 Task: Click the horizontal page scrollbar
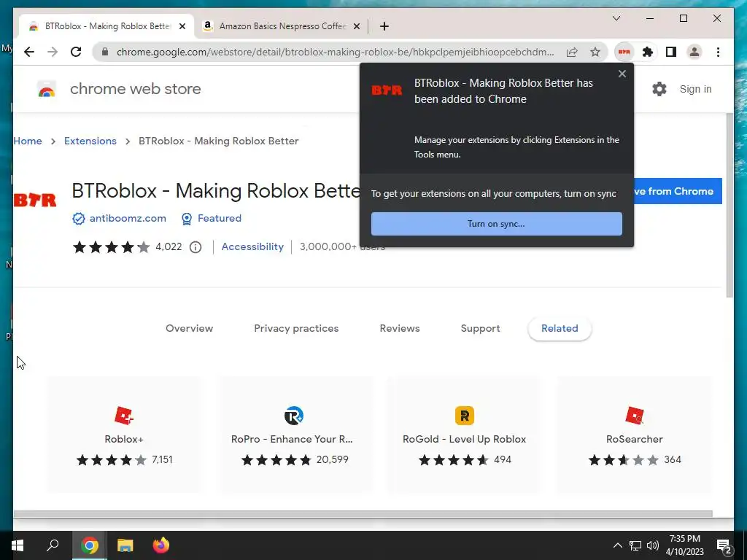[x=363, y=514]
